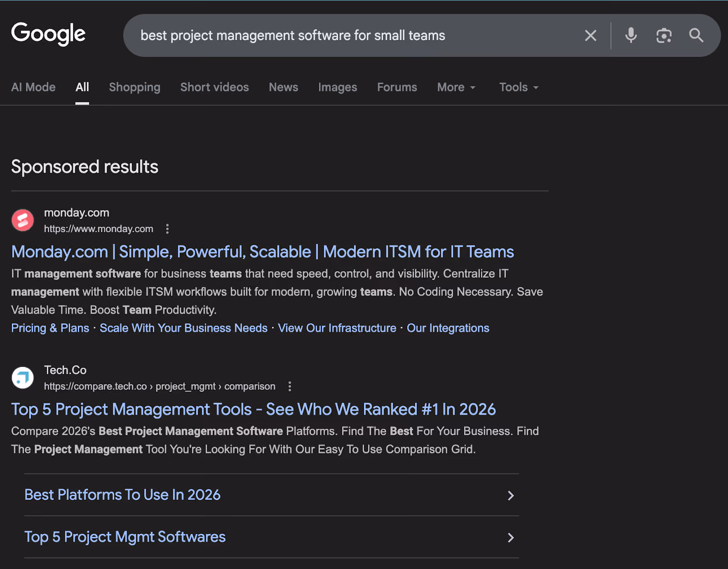Click the Sponsored results heading

[x=85, y=167]
